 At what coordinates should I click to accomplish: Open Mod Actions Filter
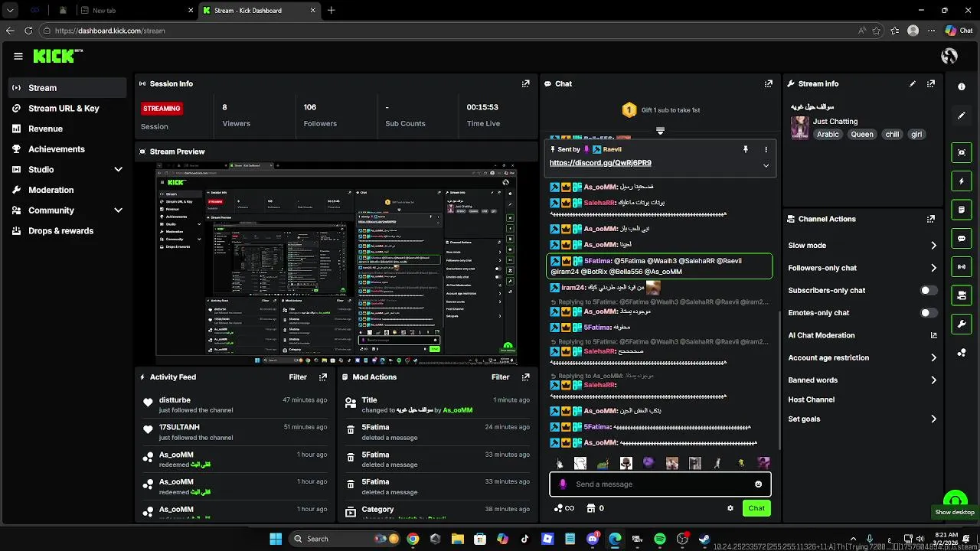(501, 377)
